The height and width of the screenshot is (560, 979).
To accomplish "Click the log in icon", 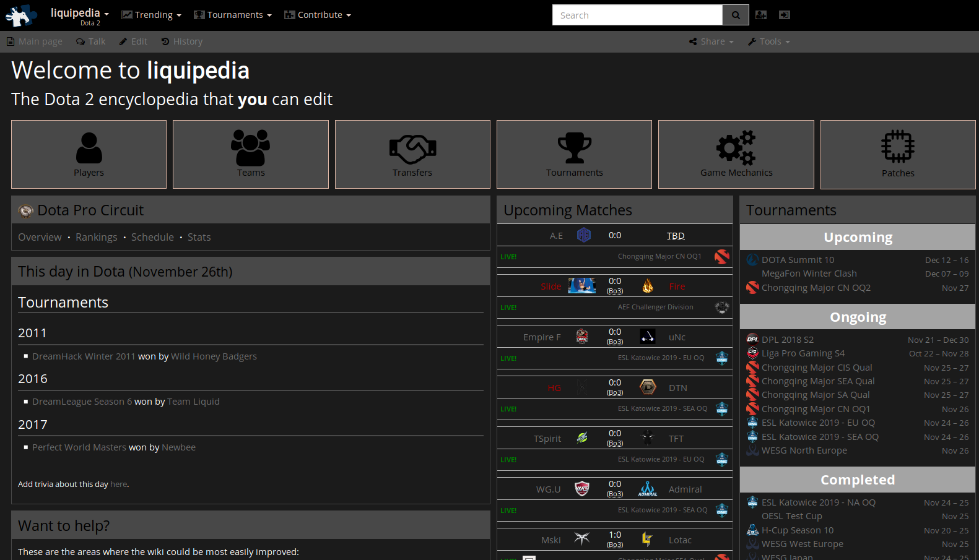I will coord(785,15).
